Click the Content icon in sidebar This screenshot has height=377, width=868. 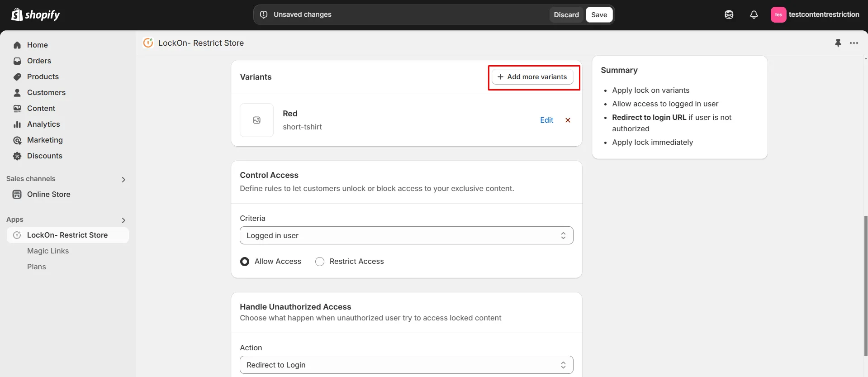pyautogui.click(x=17, y=108)
